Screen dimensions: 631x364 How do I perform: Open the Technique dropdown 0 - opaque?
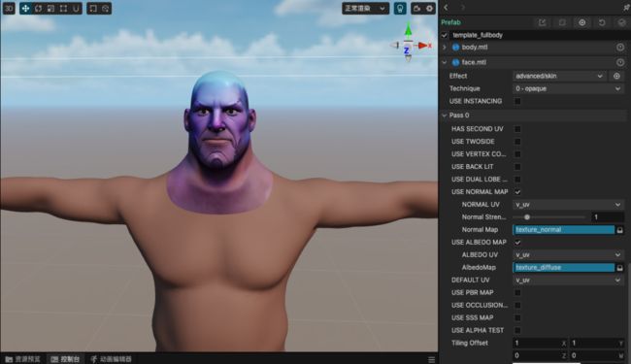coord(568,88)
